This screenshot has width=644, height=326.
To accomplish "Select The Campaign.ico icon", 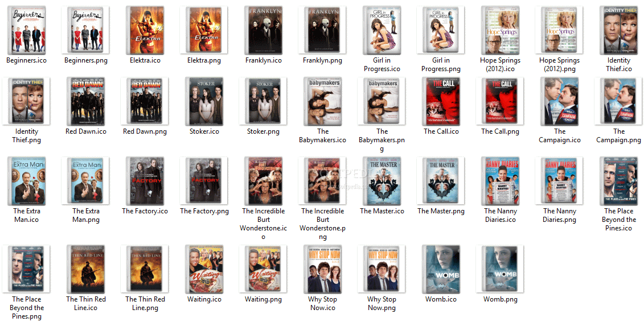I will [x=559, y=101].
